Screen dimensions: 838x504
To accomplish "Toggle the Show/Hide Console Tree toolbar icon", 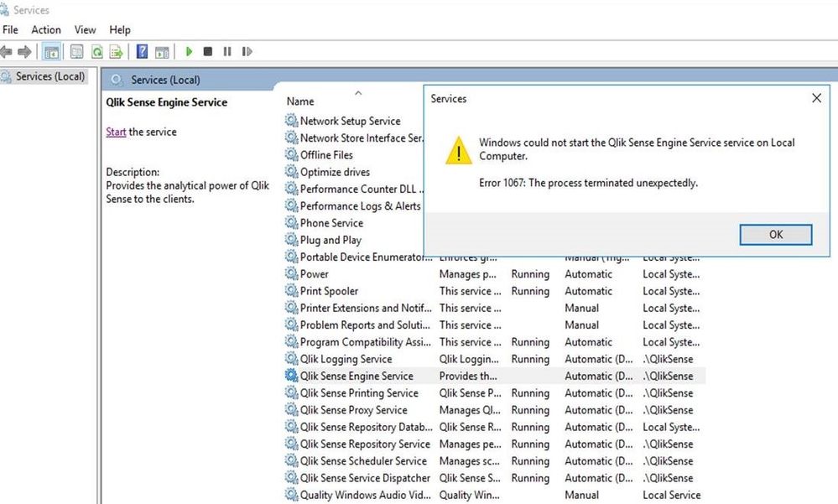I will [52, 51].
